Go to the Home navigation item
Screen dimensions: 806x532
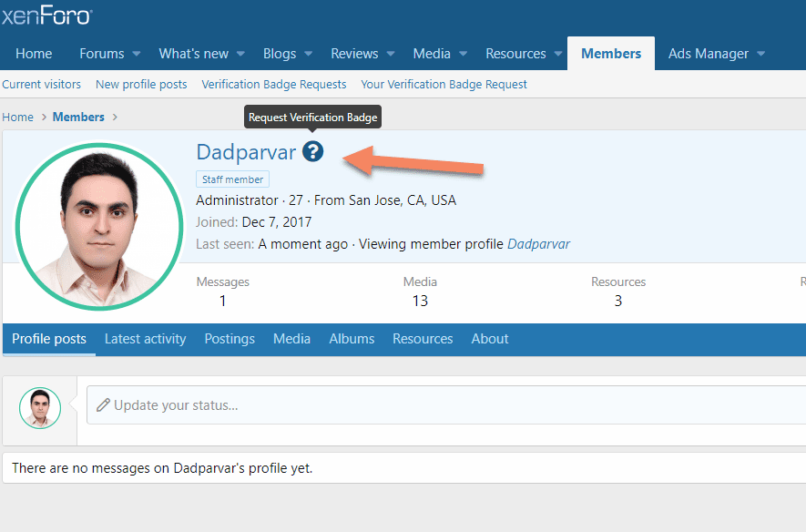[34, 54]
